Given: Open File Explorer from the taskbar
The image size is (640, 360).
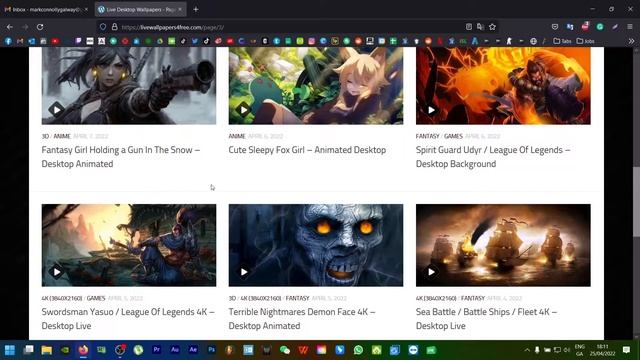Looking at the screenshot, I should [x=47, y=350].
